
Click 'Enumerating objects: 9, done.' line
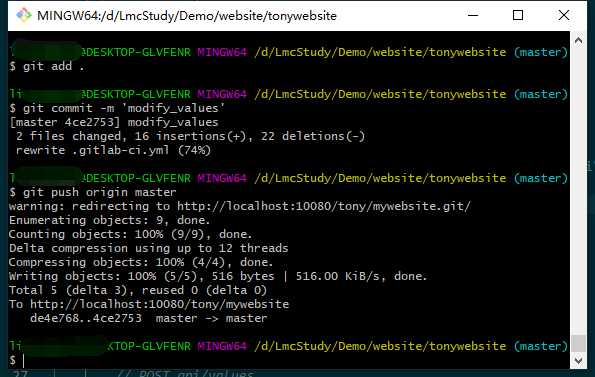pos(109,220)
